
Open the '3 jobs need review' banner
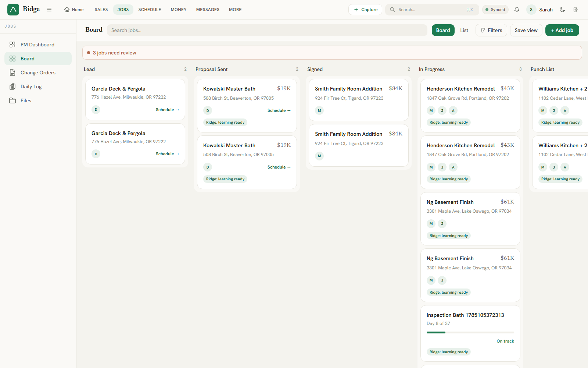(x=332, y=53)
